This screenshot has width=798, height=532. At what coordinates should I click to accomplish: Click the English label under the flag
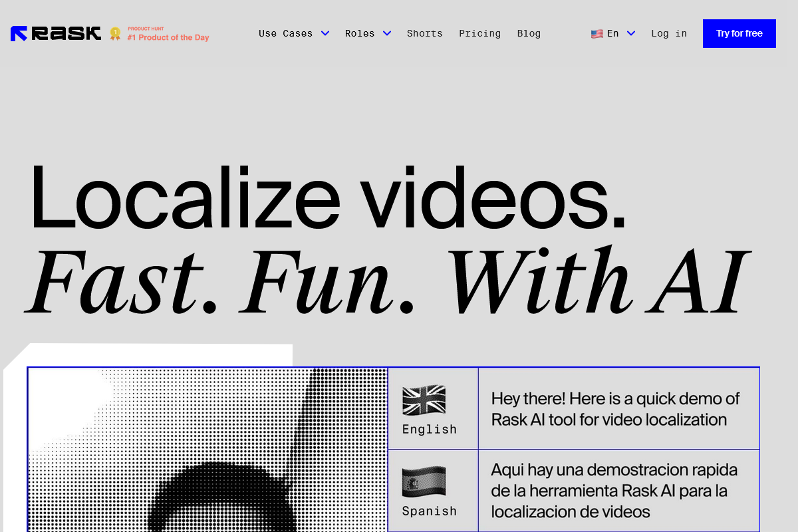428,429
